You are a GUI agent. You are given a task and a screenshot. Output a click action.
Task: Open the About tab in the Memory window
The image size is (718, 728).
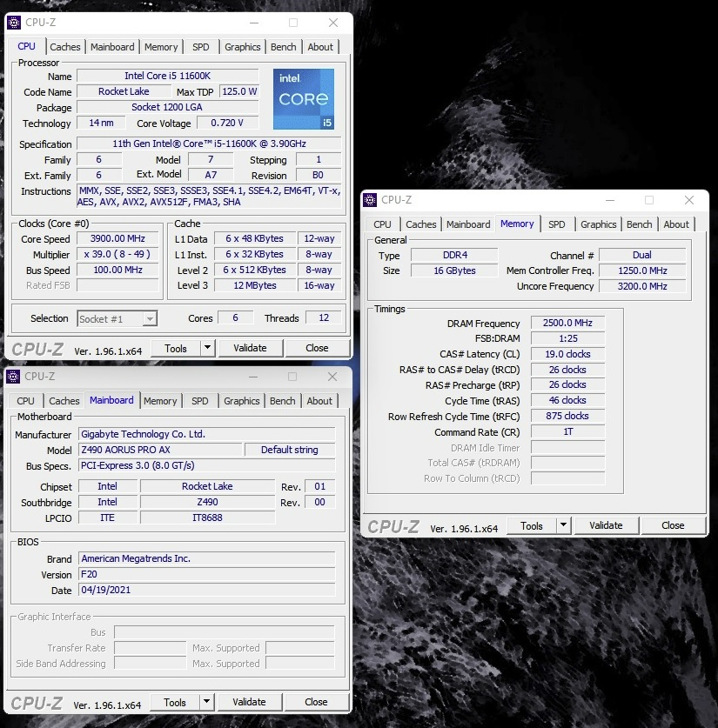(x=676, y=224)
